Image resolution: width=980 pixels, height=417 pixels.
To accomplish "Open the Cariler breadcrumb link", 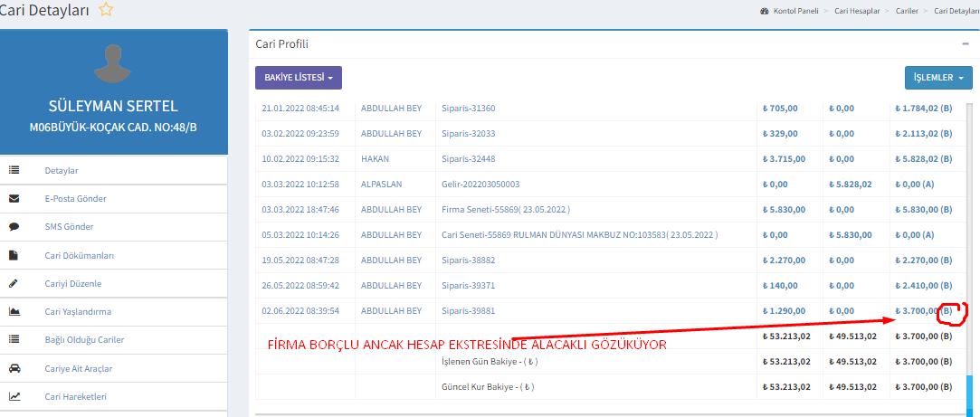I will (909, 11).
